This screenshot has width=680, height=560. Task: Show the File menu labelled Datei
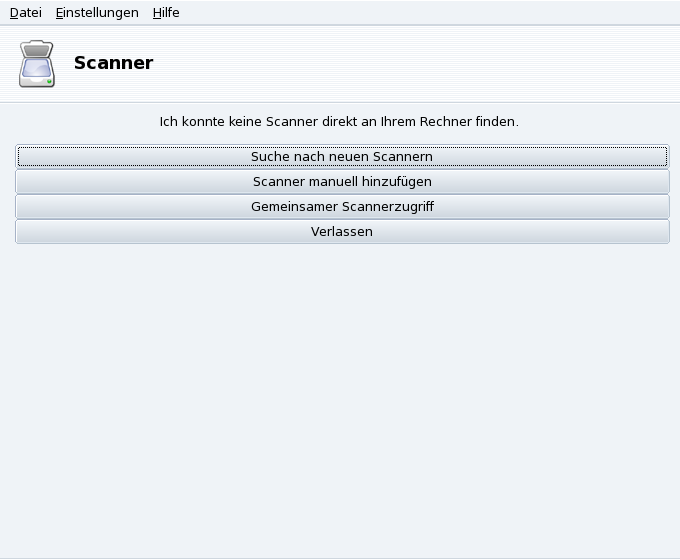tap(26, 13)
